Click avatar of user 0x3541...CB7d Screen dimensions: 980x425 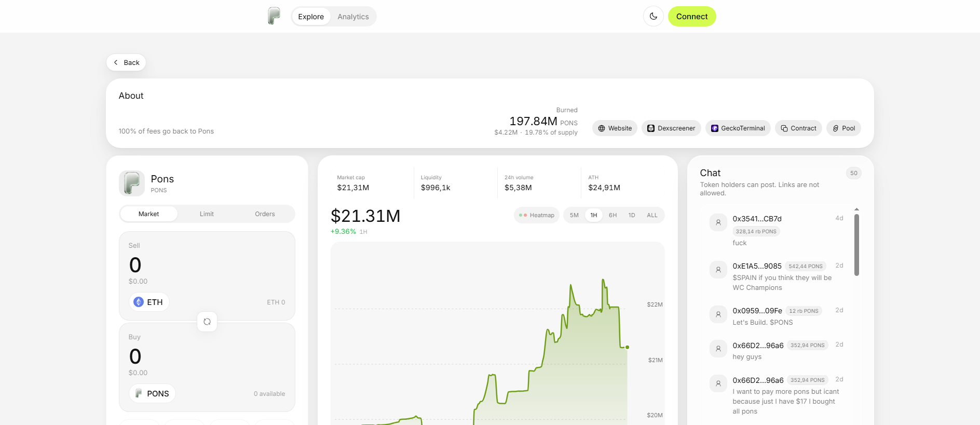point(718,222)
